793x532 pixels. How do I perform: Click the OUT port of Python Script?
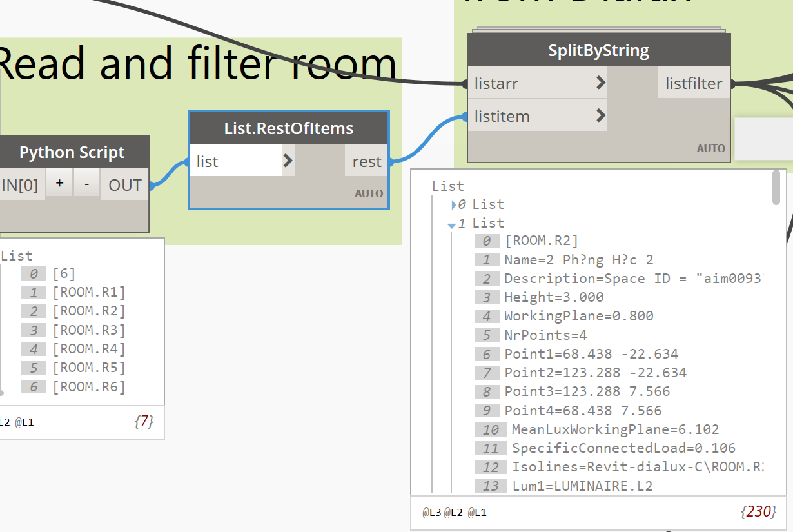coord(125,185)
